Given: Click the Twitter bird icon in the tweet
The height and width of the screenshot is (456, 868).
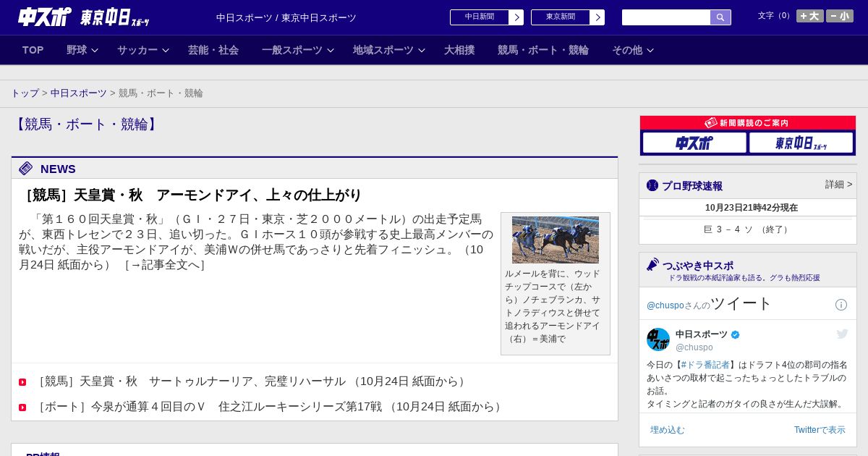Looking at the screenshot, I should (x=842, y=334).
